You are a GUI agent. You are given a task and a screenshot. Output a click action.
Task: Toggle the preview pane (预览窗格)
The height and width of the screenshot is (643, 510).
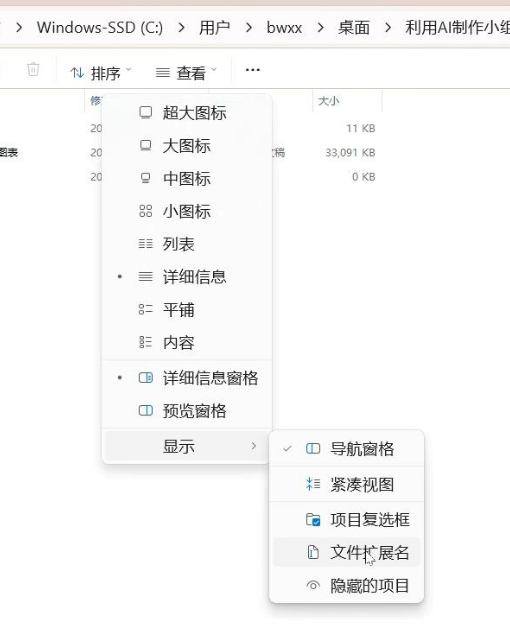point(187,410)
